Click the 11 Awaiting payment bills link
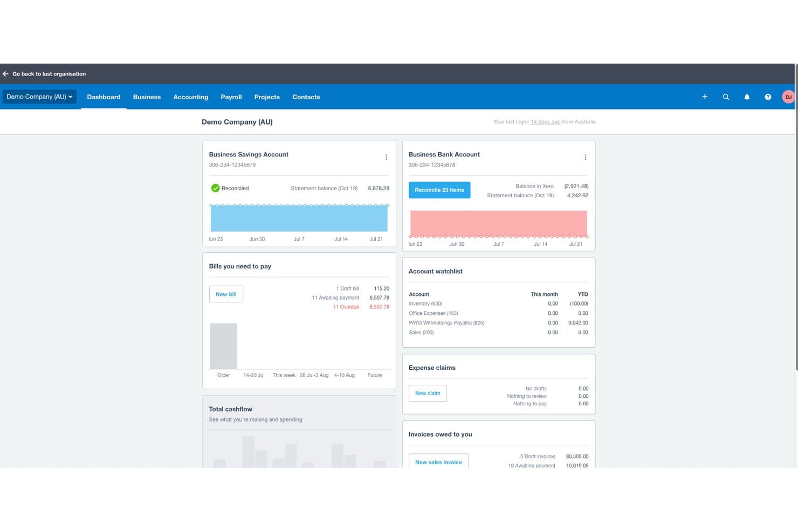Screen dimensions: 798x532 pos(335,298)
